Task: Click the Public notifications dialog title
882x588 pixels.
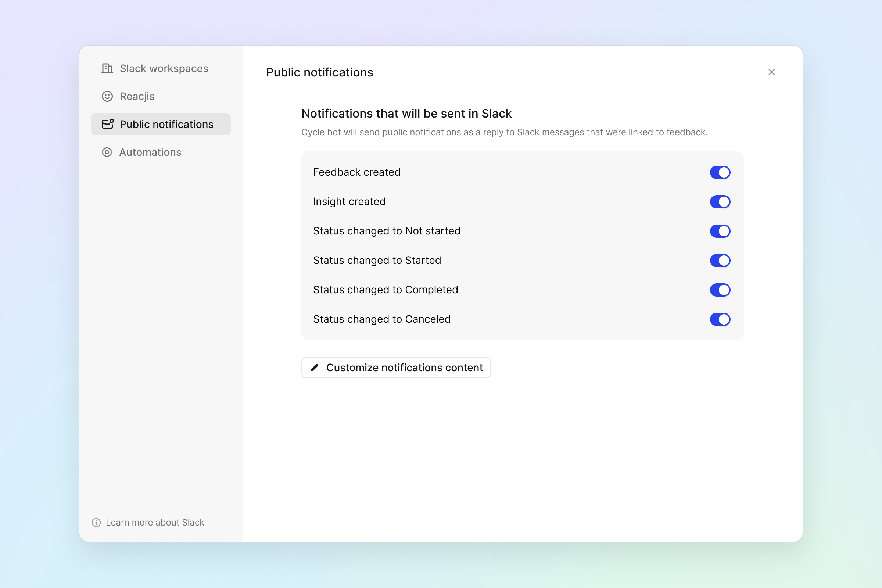Action: point(319,72)
